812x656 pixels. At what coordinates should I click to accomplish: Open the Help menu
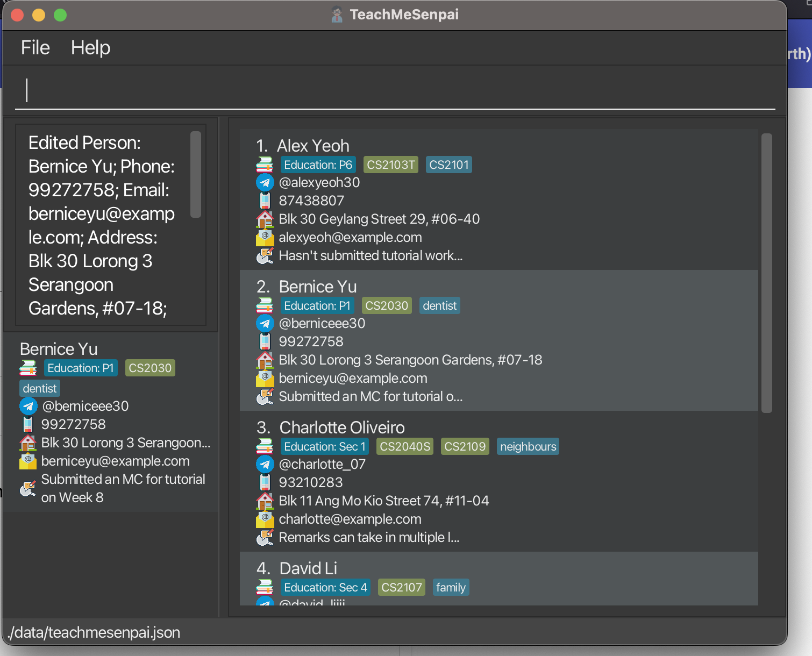click(90, 48)
